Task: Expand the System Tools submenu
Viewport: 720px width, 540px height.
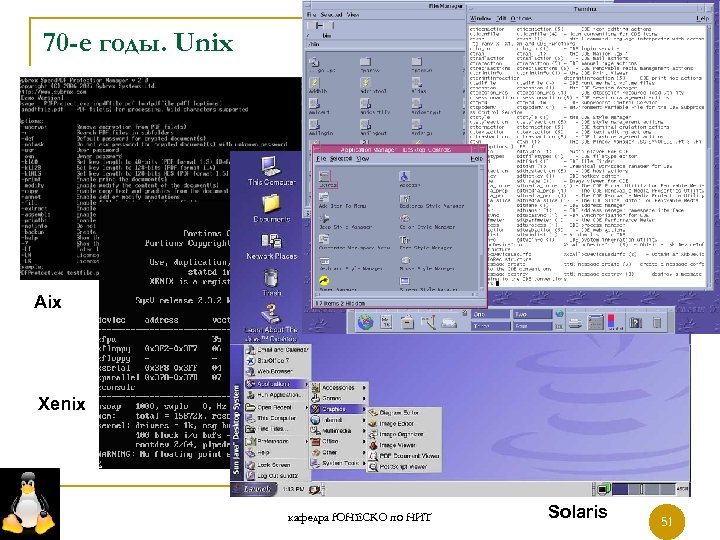Action: pyautogui.click(x=339, y=463)
